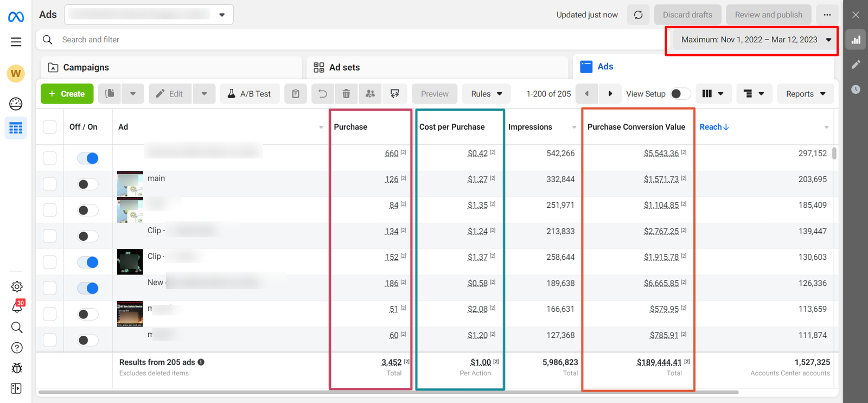Open the charts panel icon on right
This screenshot has height=403, width=868.
point(856,40)
